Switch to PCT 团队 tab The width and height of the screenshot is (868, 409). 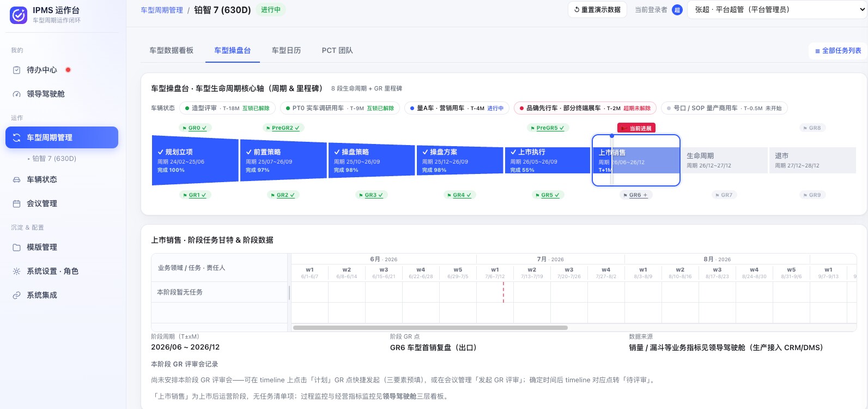tap(337, 51)
